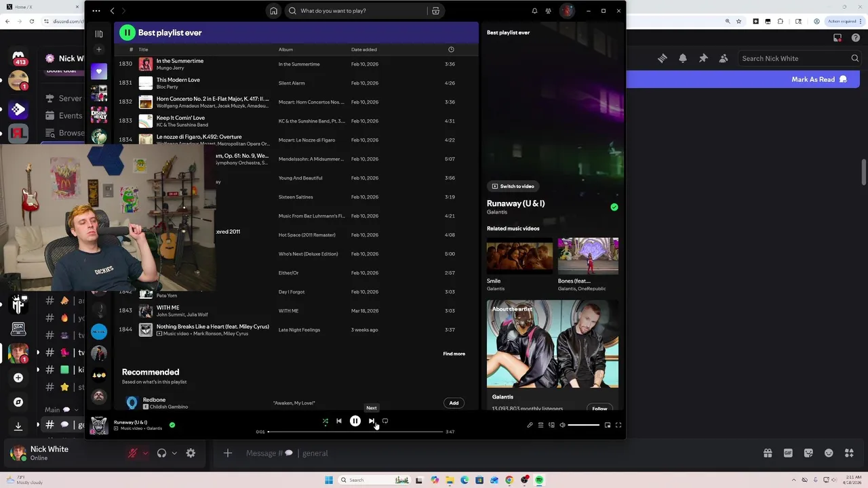The image size is (868, 488).
Task: Toggle shuffle in Spotify player bar
Action: click(x=325, y=421)
